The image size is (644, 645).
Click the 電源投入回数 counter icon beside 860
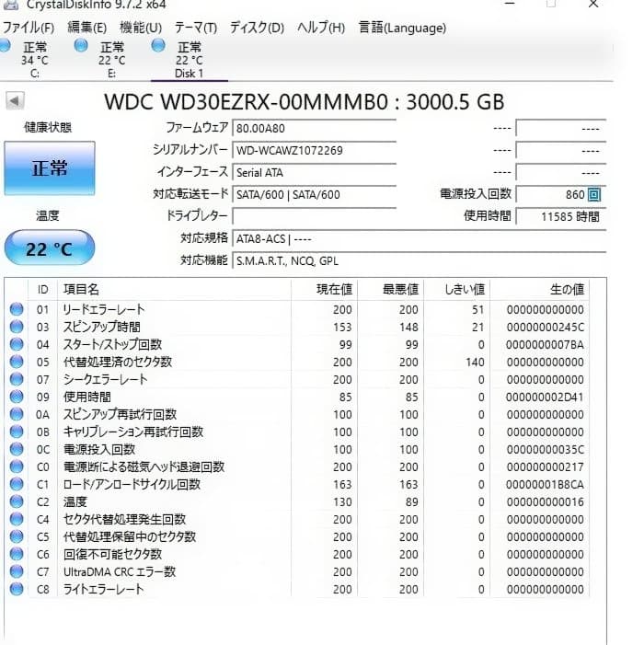pyautogui.click(x=593, y=194)
